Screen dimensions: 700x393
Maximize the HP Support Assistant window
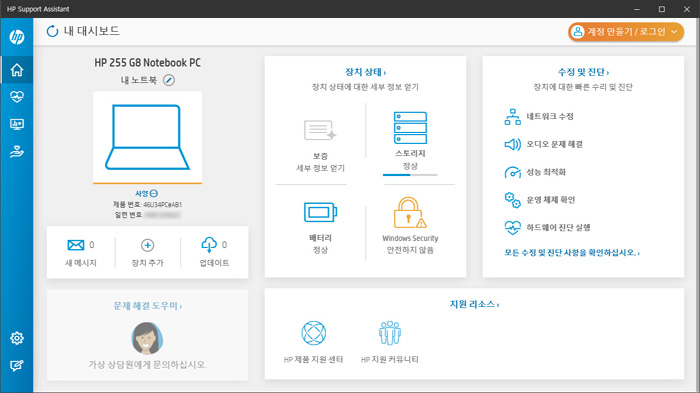[x=662, y=9]
